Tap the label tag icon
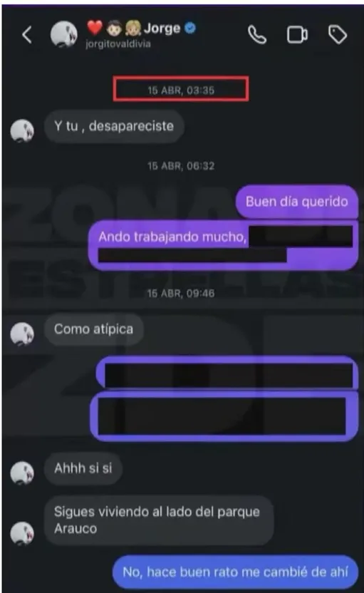 click(338, 35)
